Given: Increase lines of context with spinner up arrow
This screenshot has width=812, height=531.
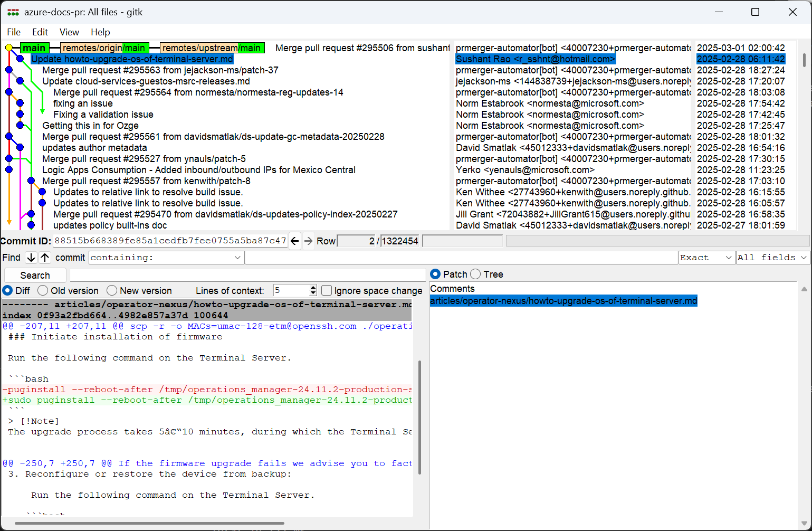Looking at the screenshot, I should [x=313, y=288].
